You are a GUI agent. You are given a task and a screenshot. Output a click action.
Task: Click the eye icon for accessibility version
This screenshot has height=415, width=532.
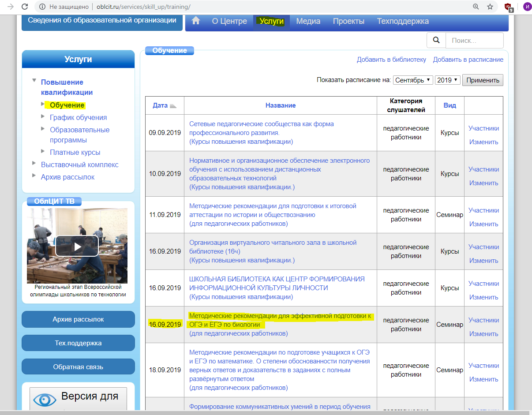point(45,400)
